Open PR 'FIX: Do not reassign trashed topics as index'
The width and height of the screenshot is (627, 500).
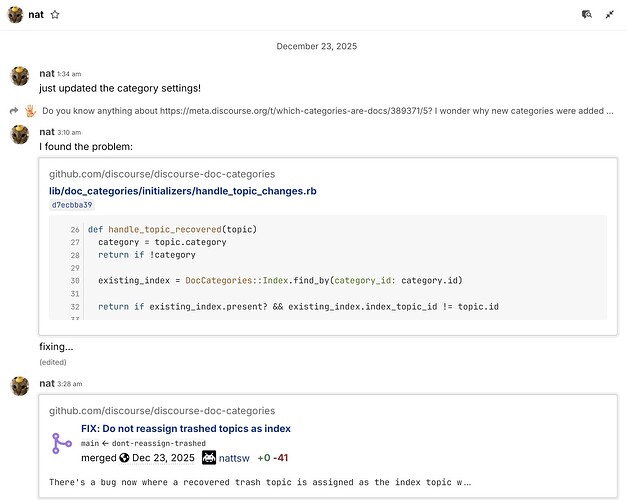(x=186, y=429)
